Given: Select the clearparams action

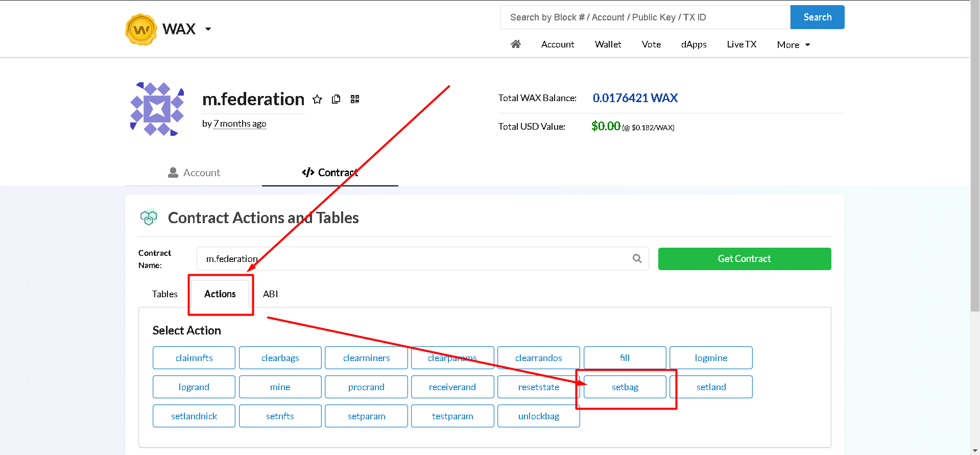Looking at the screenshot, I should pyautogui.click(x=452, y=358).
